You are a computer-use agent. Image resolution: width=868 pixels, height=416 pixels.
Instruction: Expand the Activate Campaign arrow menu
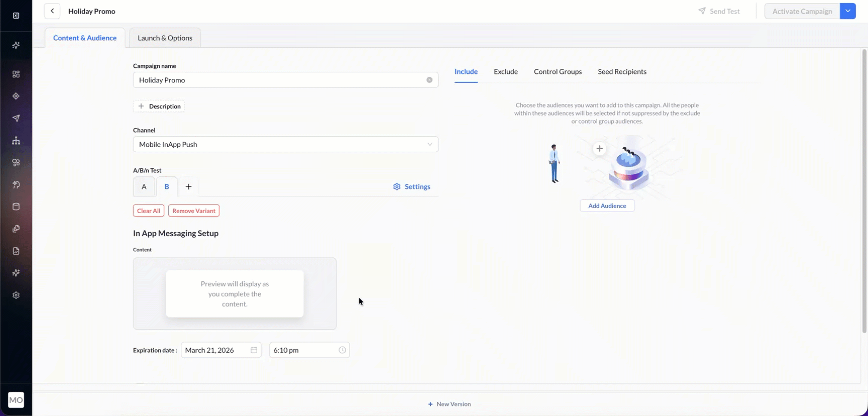click(848, 11)
